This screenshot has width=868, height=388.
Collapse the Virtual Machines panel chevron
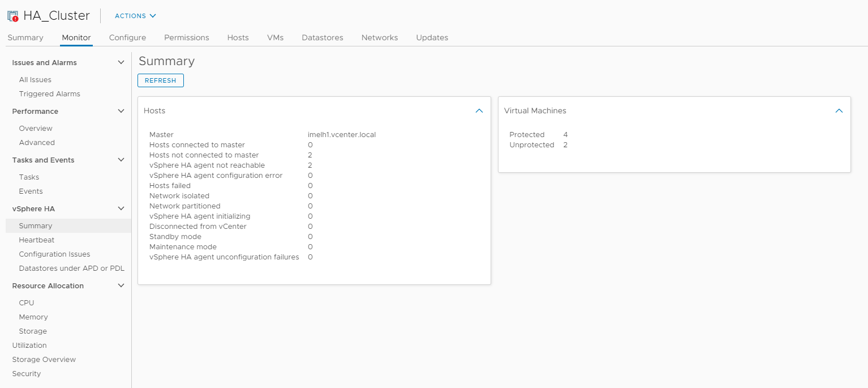[x=839, y=111]
